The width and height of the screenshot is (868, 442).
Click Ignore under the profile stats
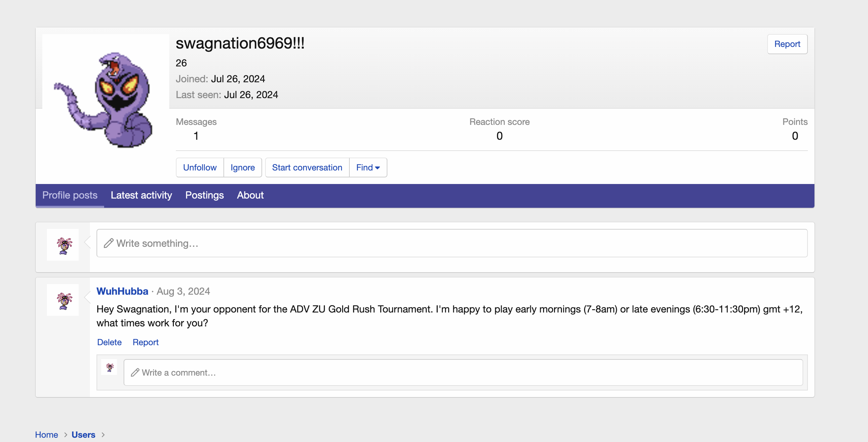pyautogui.click(x=243, y=167)
